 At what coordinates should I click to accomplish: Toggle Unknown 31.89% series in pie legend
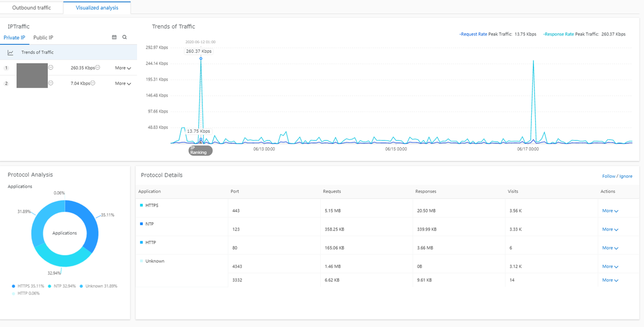(x=98, y=286)
